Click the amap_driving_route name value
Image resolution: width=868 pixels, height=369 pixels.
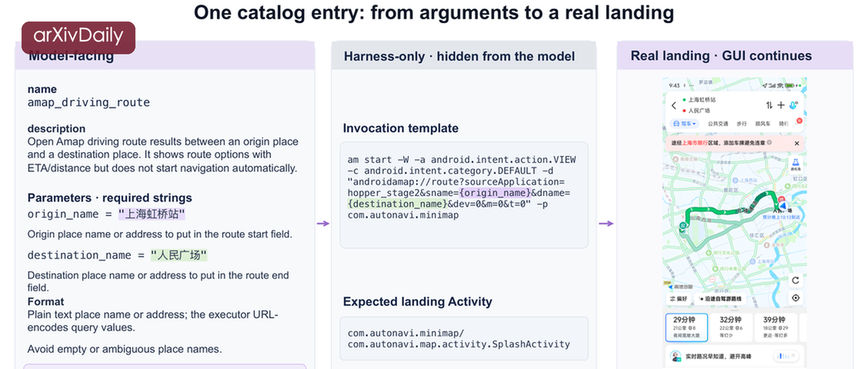pyautogui.click(x=88, y=102)
